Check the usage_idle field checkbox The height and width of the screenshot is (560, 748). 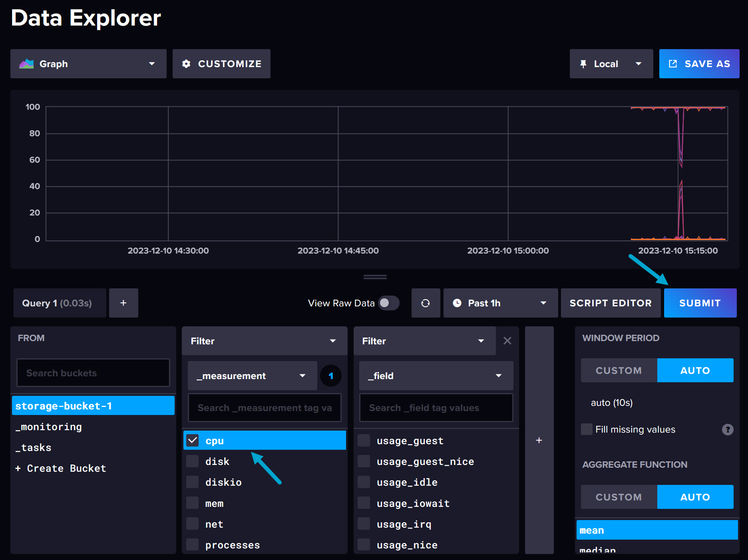click(x=364, y=482)
